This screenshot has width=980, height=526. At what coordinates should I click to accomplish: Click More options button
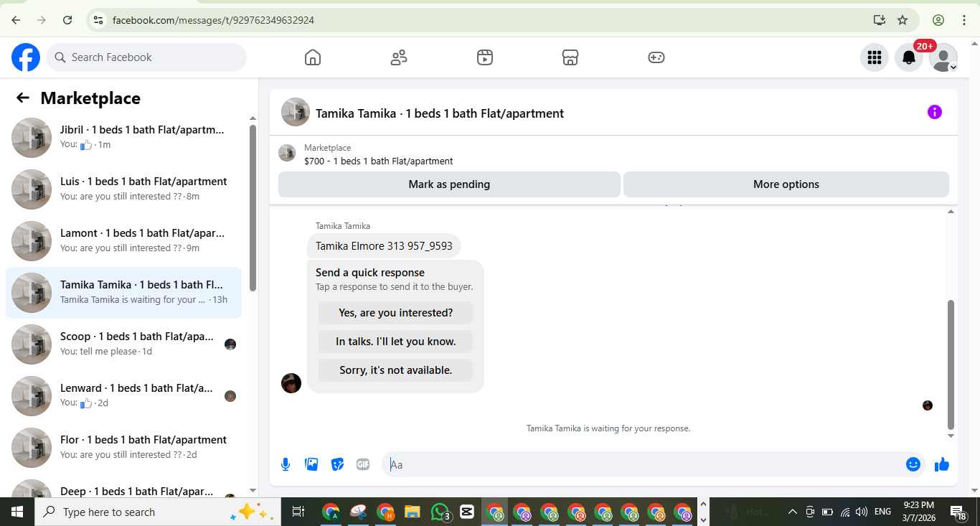pos(786,184)
